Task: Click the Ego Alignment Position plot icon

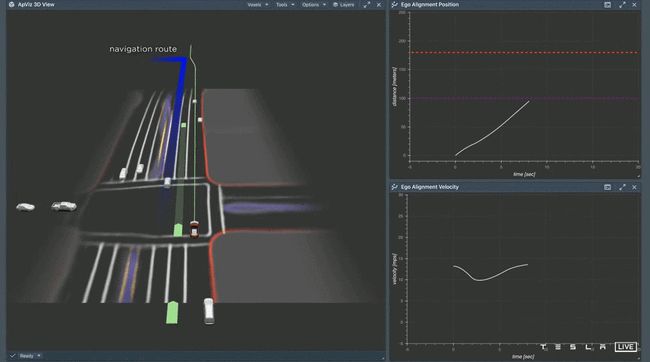Action: 394,5
